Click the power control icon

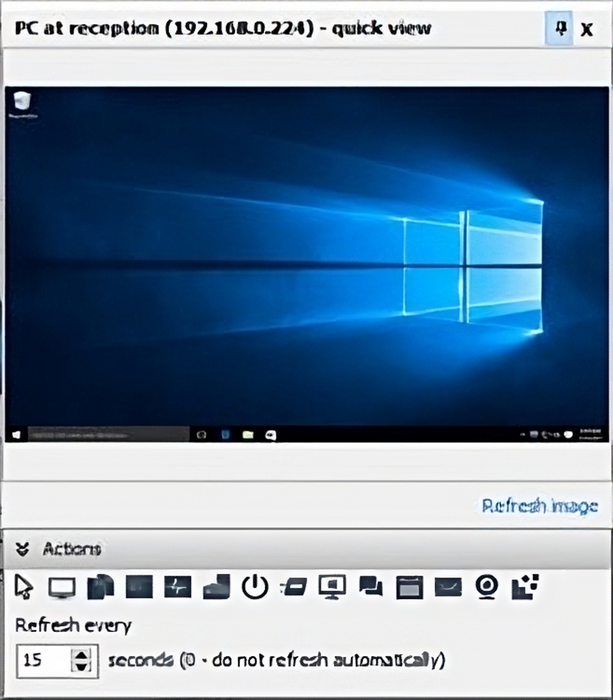(255, 586)
